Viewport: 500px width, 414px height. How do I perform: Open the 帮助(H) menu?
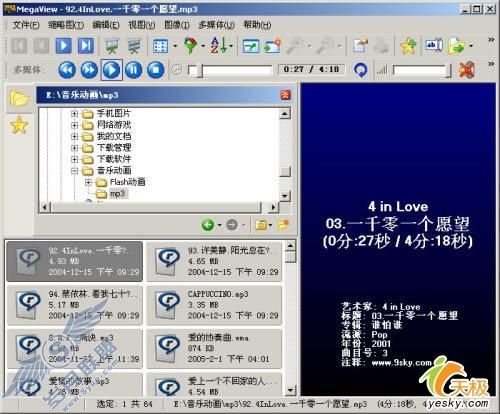(257, 25)
